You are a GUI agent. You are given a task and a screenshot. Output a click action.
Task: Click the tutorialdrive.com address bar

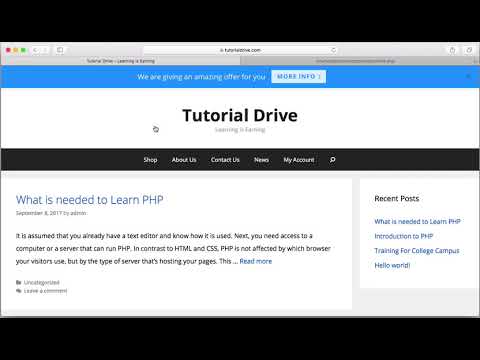click(240, 50)
